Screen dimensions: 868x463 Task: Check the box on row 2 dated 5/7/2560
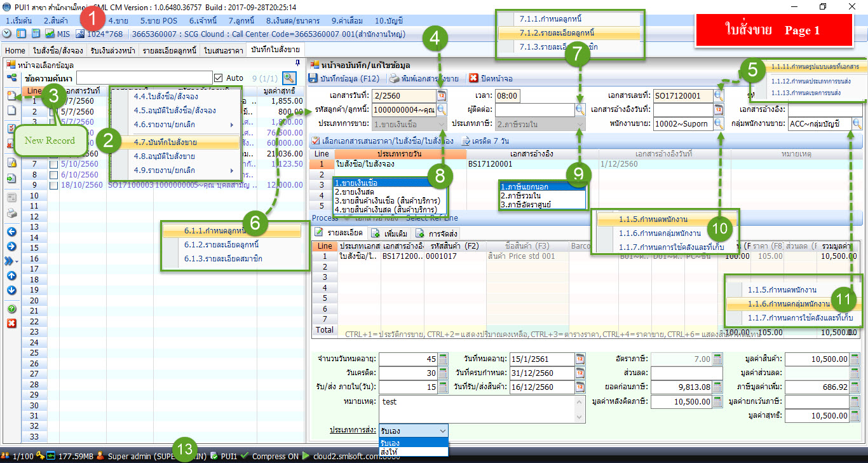(x=54, y=112)
